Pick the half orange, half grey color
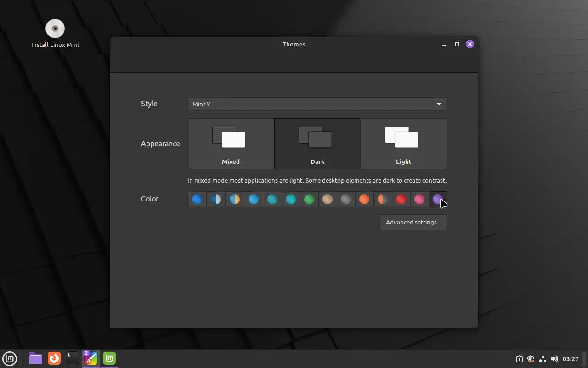Image resolution: width=588 pixels, height=368 pixels. pyautogui.click(x=383, y=199)
